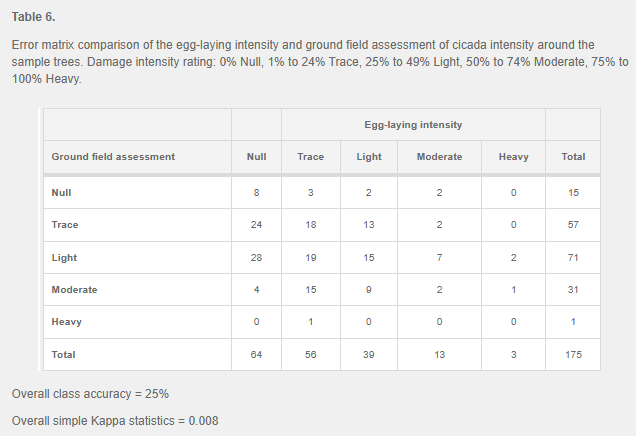Click the blue 1 in Heavy row total
636x436 pixels.
coord(573,322)
